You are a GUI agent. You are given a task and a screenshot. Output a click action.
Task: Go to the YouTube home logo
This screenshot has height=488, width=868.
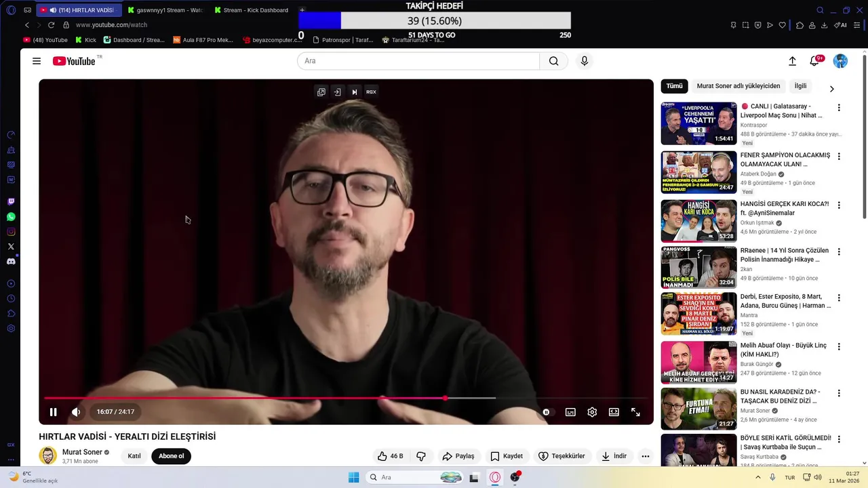click(75, 61)
